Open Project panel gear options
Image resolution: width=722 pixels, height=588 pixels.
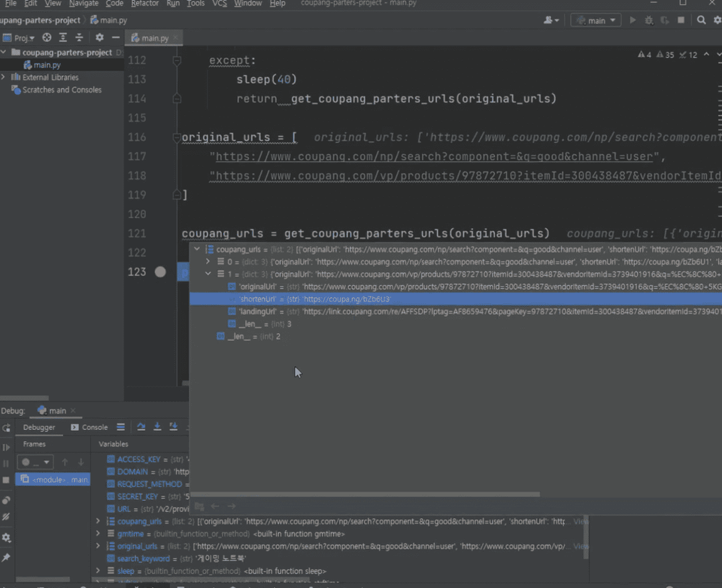coord(99,38)
